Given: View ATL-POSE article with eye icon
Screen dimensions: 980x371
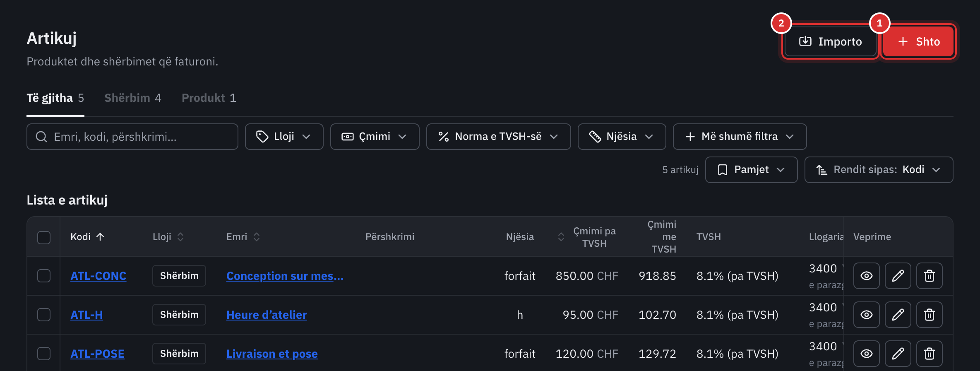Looking at the screenshot, I should point(867,354).
